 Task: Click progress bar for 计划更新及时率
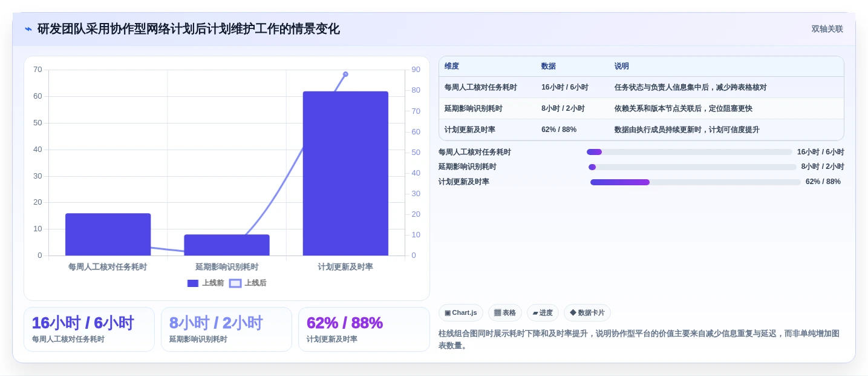coord(696,182)
